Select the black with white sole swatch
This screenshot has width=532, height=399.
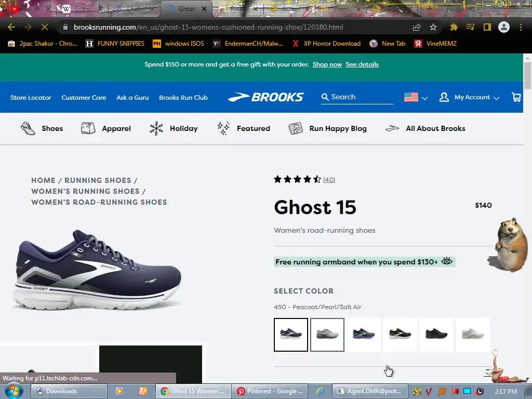400,335
